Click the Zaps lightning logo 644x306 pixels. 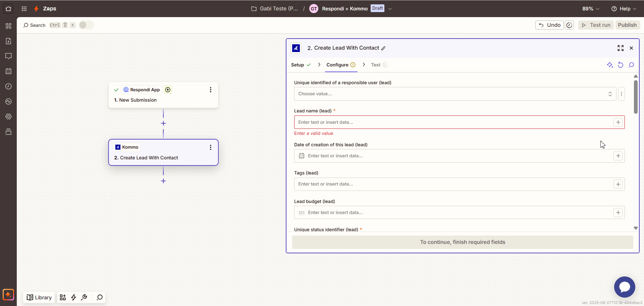(36, 9)
